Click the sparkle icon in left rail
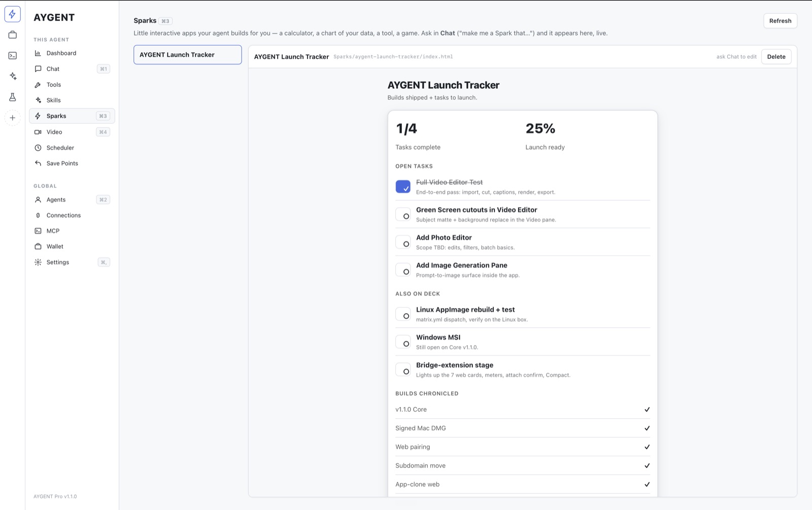The height and width of the screenshot is (510, 812). coord(12,76)
